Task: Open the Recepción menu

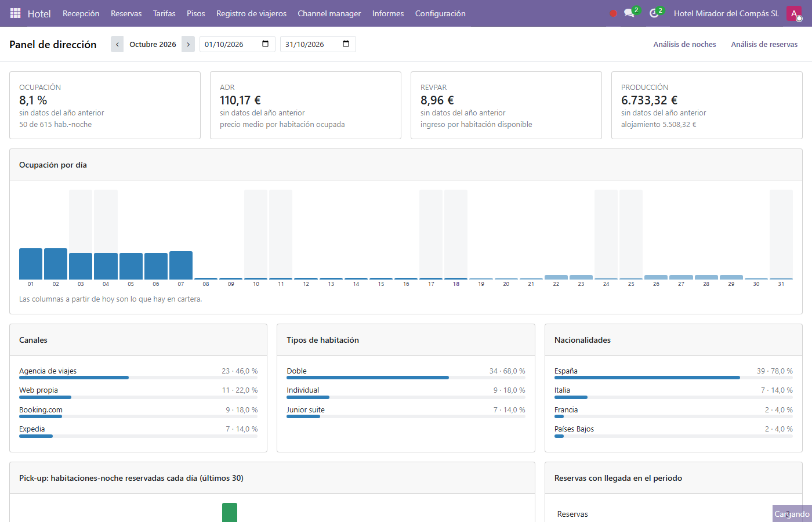Action: tap(81, 13)
